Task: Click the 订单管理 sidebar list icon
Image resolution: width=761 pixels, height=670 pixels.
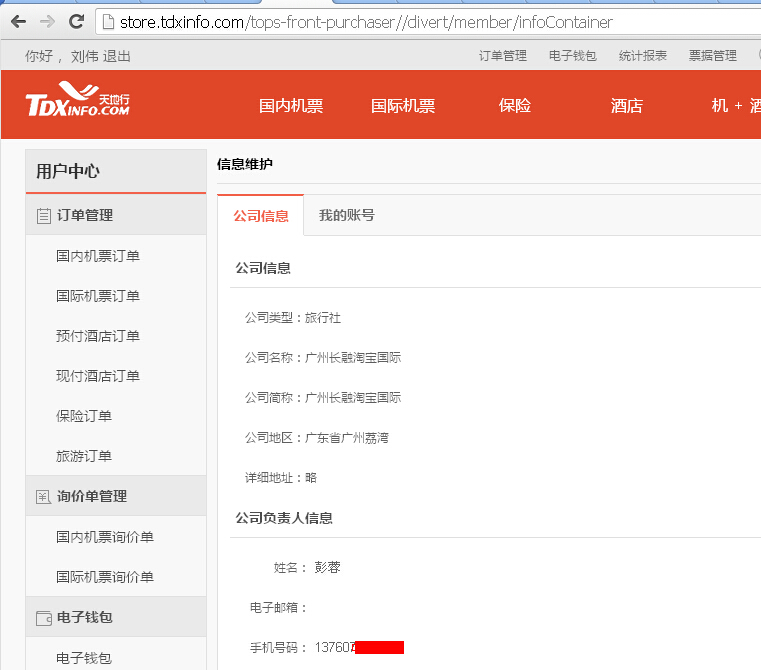Action: click(44, 216)
